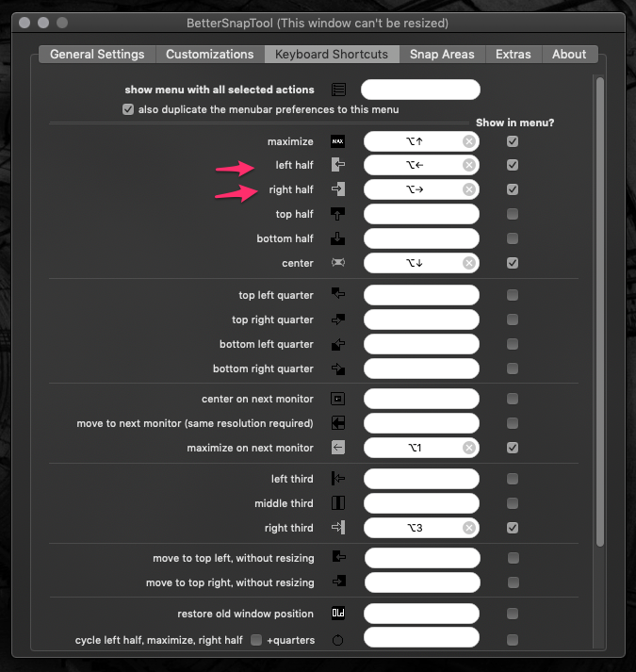Screen dimensions: 636x672
Task: Click the show menu shortcut field
Action: click(420, 90)
